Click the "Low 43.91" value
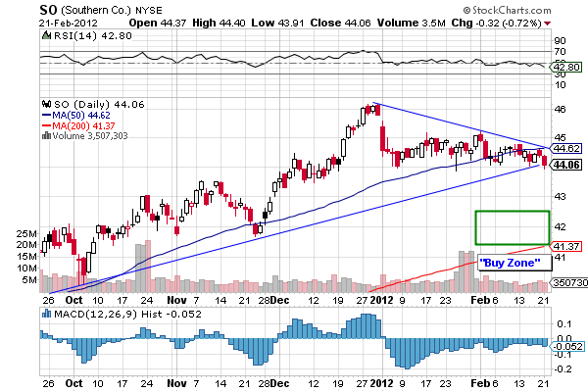Viewport: 588px width, 392px height. point(277,23)
